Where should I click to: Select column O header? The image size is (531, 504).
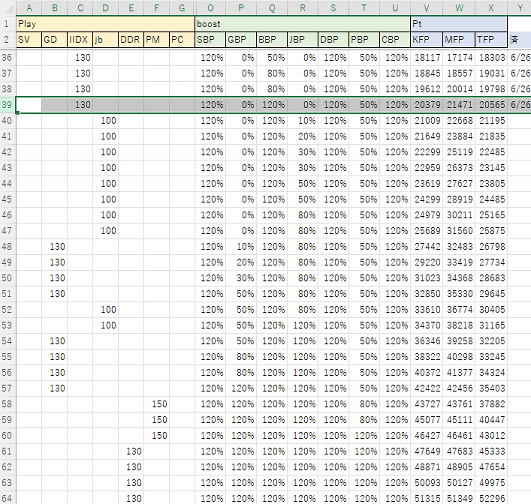point(210,7)
